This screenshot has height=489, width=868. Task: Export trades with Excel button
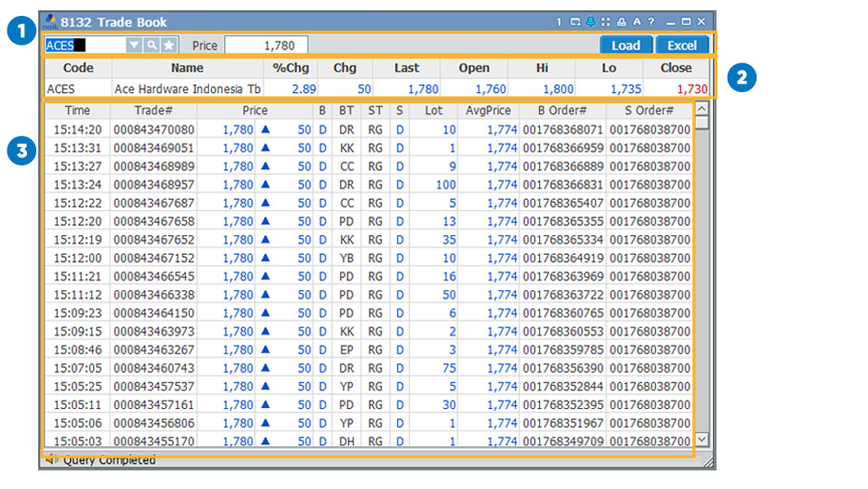pos(682,45)
